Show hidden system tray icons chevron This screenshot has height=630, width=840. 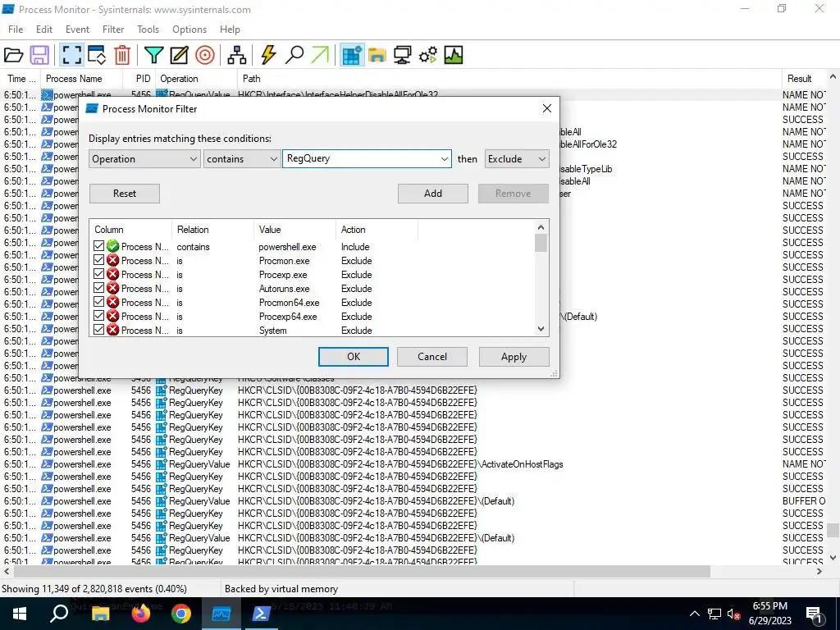coord(694,614)
